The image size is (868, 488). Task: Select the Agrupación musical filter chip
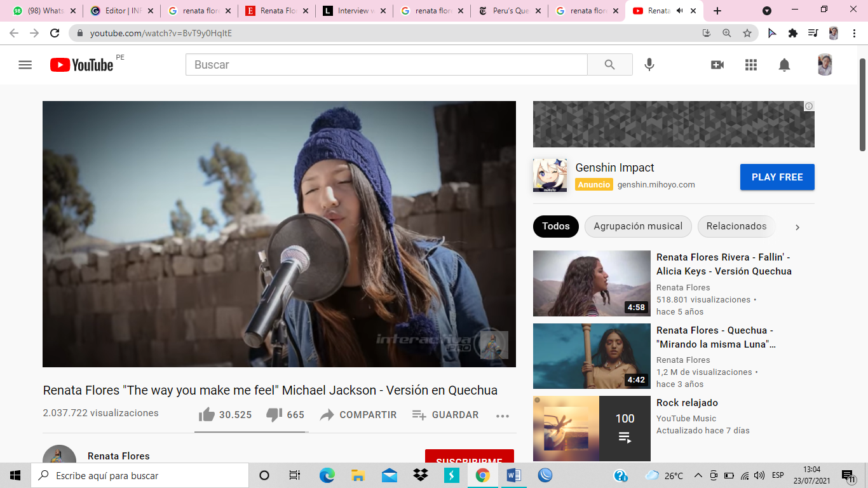click(x=638, y=226)
